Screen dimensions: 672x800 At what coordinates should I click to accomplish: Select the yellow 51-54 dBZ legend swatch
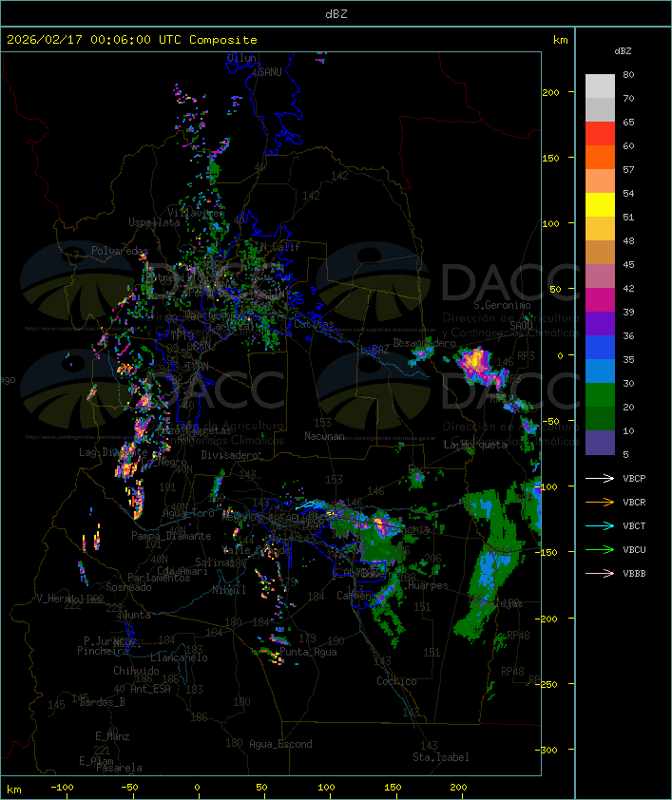[x=600, y=205]
